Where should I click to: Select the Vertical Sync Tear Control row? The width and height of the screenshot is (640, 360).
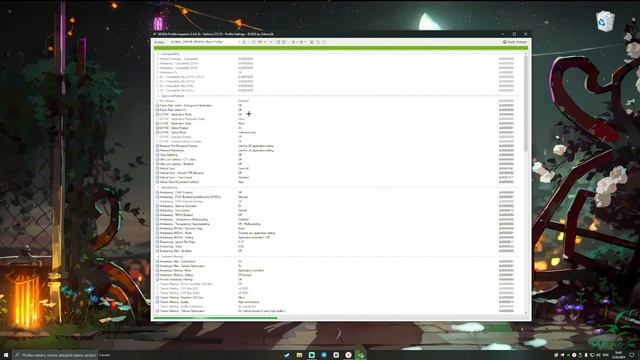pos(339,177)
